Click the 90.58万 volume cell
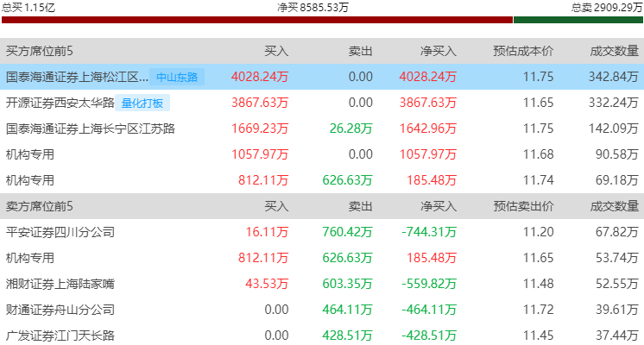Viewport: 644px width, 345px height. (617, 154)
